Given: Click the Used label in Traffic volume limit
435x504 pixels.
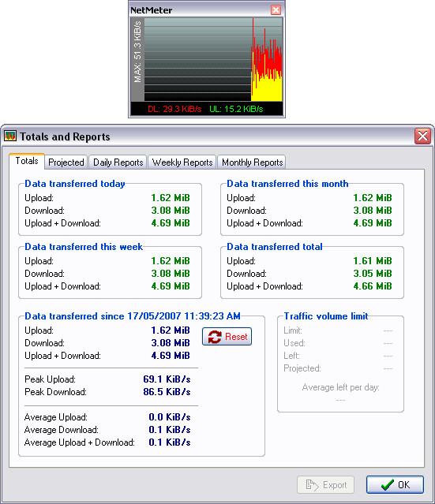Looking at the screenshot, I should [294, 343].
